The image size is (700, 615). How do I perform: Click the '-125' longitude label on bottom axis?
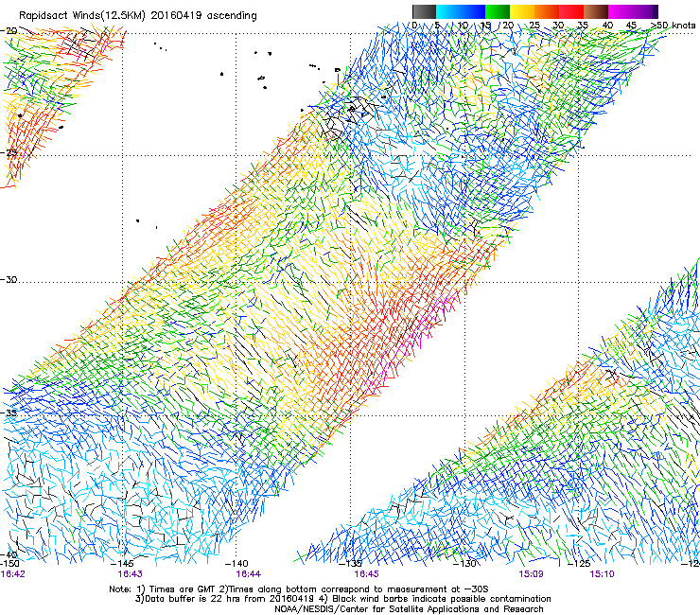(579, 564)
